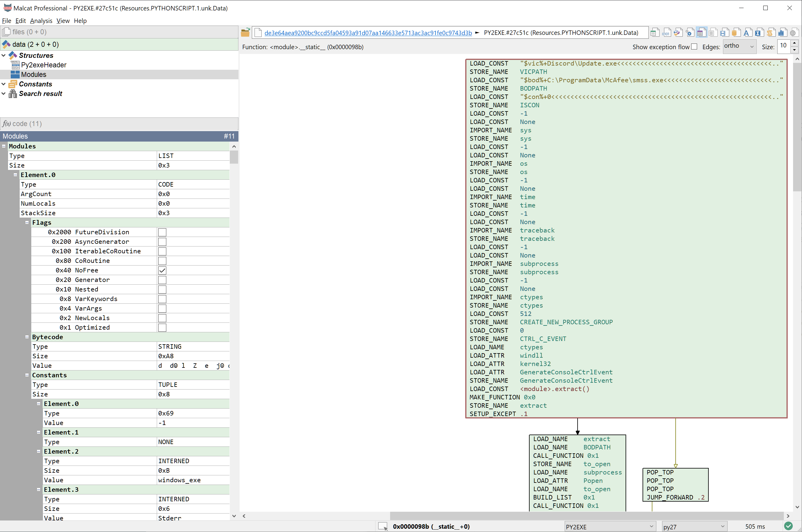Open the Analysis menu
The image size is (802, 532).
[x=41, y=21]
